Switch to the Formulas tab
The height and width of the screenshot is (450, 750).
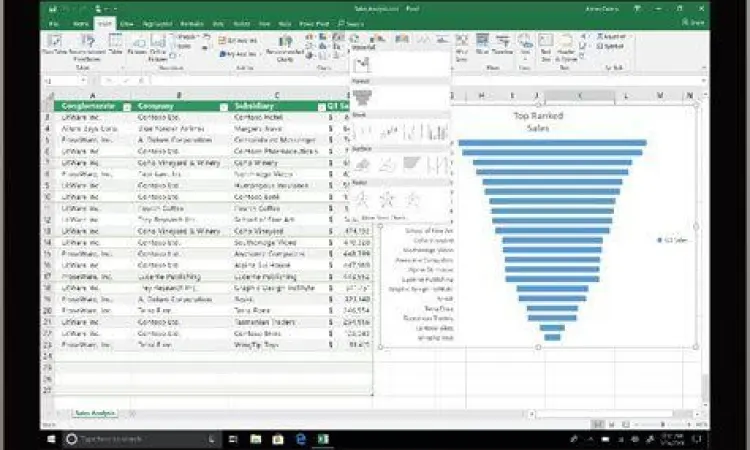coord(192,23)
